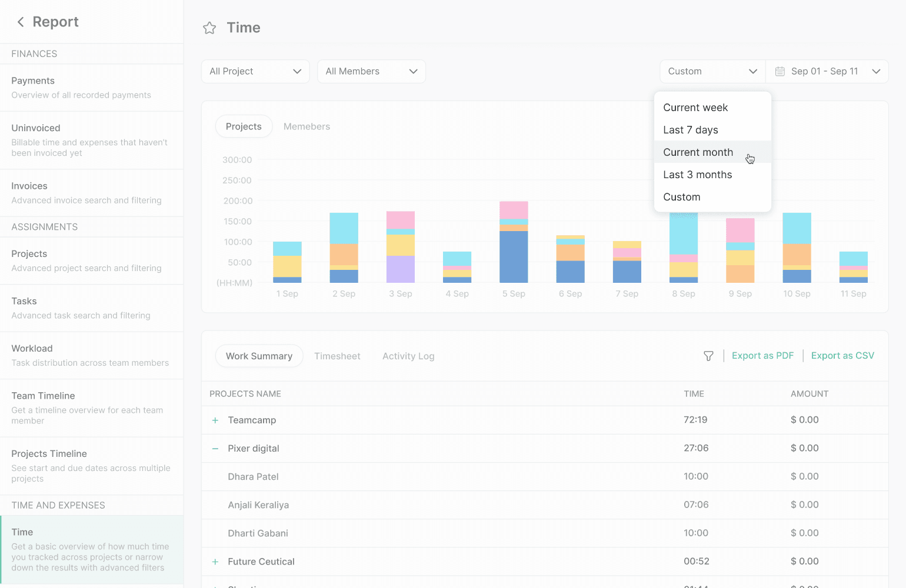This screenshot has height=588, width=906.
Task: Click the back arrow beside Report
Action: tap(21, 22)
